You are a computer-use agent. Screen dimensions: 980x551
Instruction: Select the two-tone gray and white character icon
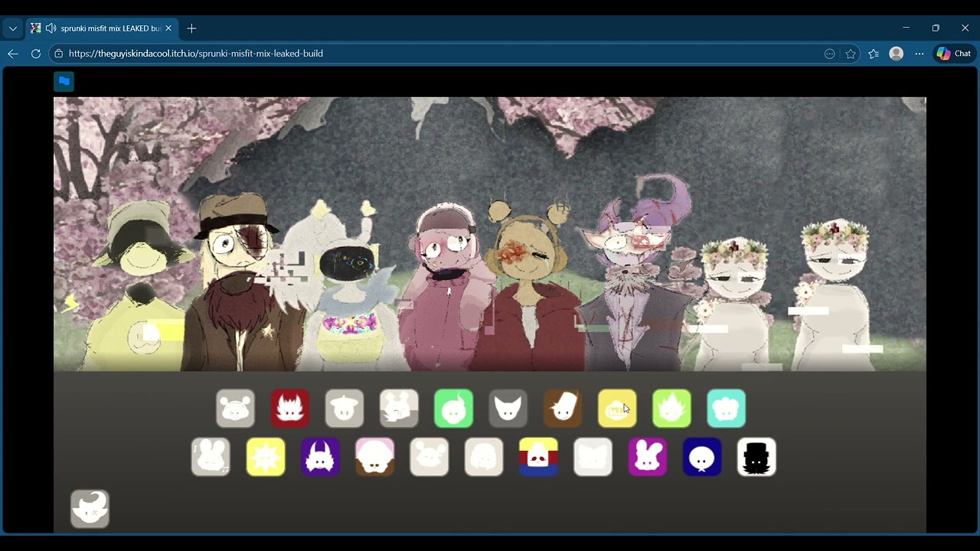click(x=399, y=408)
